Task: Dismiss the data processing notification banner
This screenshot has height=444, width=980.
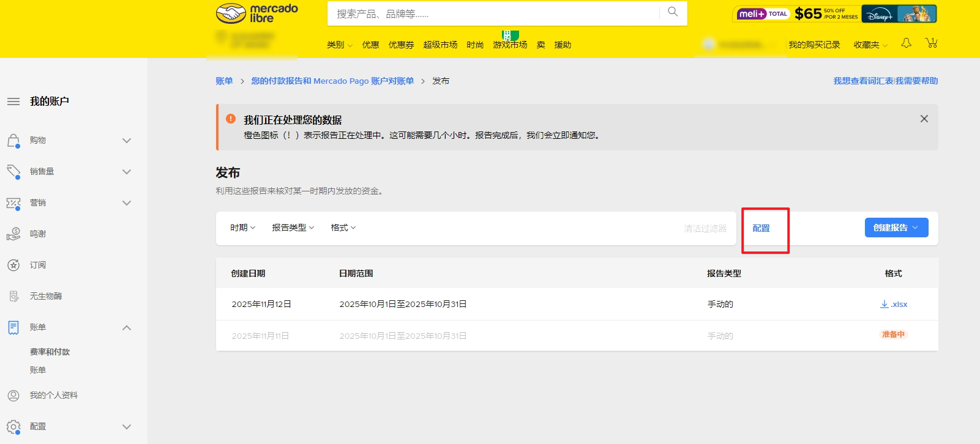Action: (924, 119)
